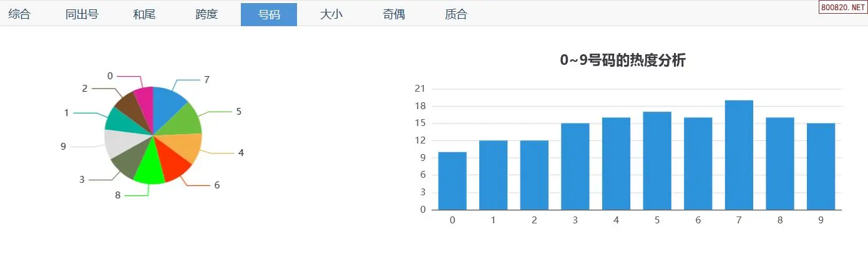Open the 大小 tab
Screen dimensions: 868x272
331,14
